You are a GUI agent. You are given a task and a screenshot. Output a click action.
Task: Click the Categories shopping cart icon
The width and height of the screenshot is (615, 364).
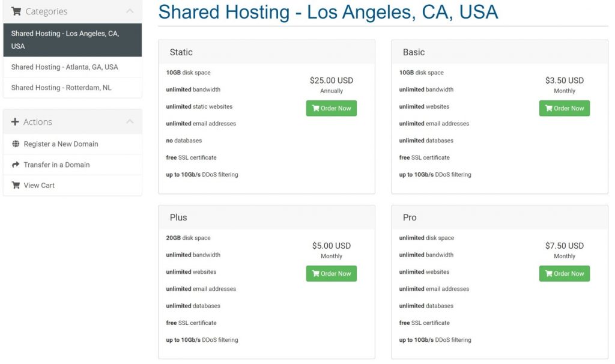click(16, 11)
